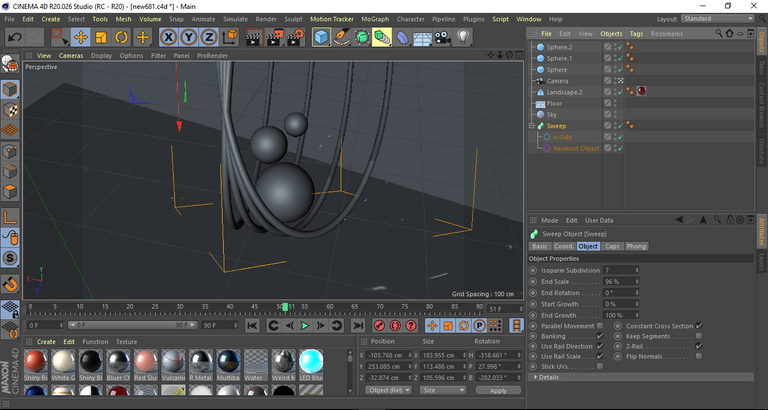Adjust End Scale stepper arrows
Image resolution: width=768 pixels, height=410 pixels.
pyautogui.click(x=637, y=282)
